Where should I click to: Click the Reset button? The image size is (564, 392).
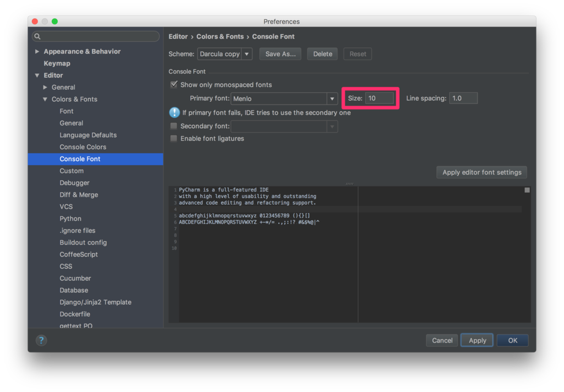[x=357, y=54]
